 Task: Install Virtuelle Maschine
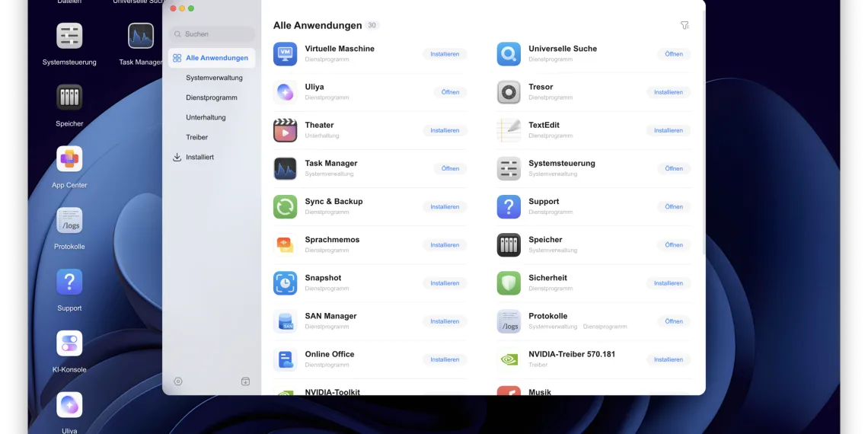click(445, 54)
